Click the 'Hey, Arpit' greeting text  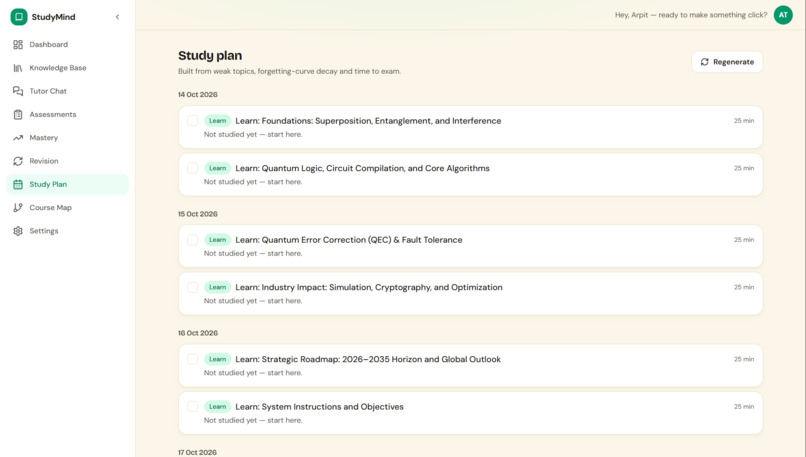691,15
